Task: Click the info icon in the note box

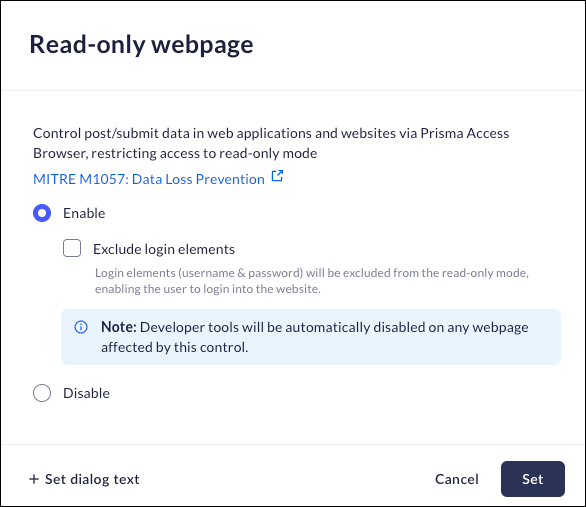Action: (81, 327)
